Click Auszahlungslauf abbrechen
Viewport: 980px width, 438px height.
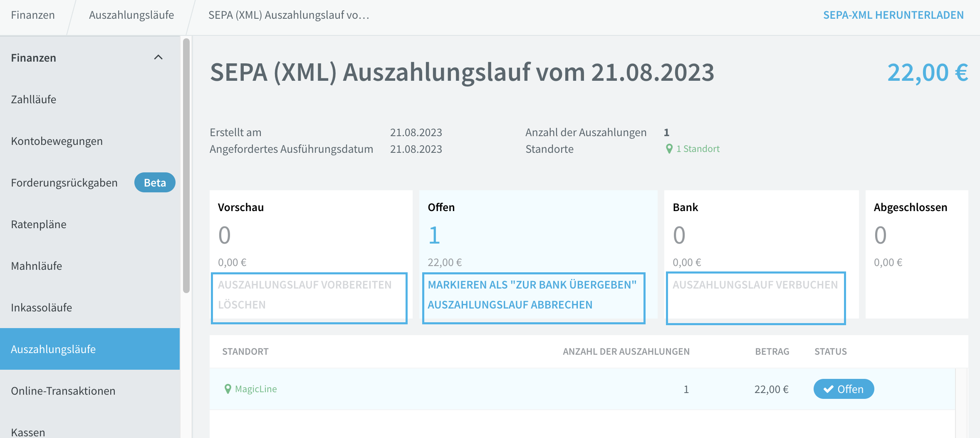click(x=510, y=305)
